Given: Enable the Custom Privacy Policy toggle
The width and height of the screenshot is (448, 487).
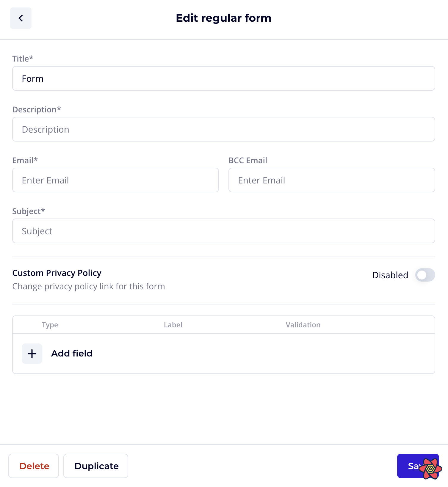Looking at the screenshot, I should point(425,275).
